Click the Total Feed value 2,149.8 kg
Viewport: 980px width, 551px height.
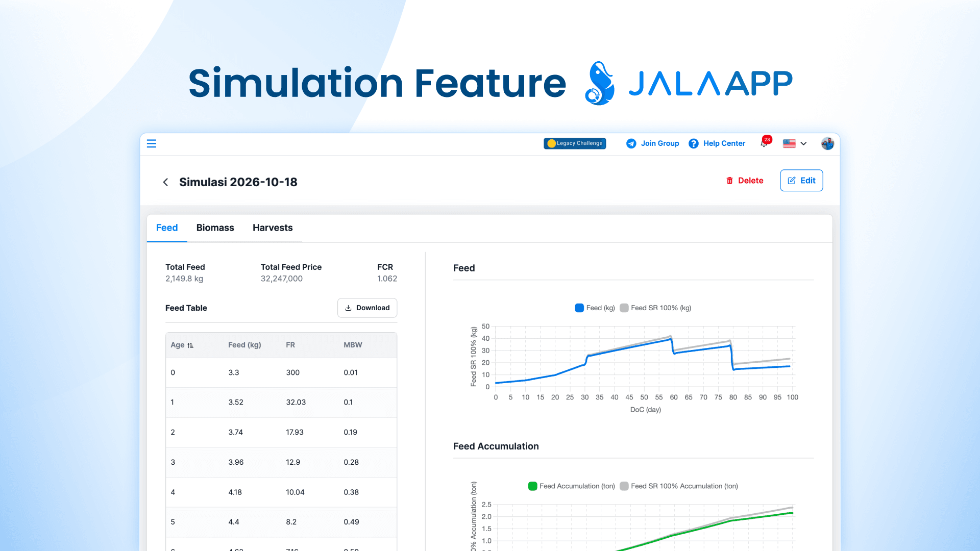184,279
